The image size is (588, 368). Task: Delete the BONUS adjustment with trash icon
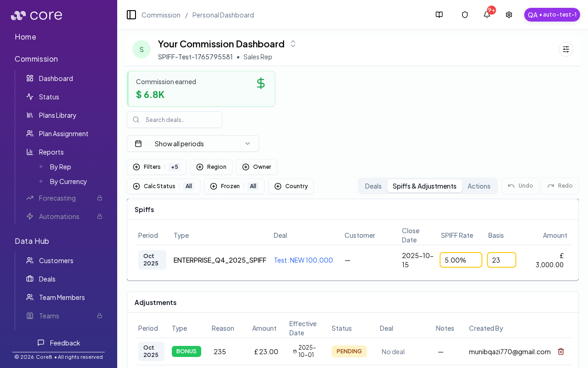[x=560, y=351]
